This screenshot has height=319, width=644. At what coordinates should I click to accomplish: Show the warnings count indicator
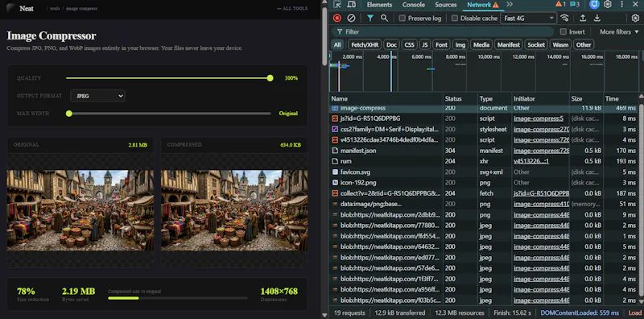click(560, 5)
